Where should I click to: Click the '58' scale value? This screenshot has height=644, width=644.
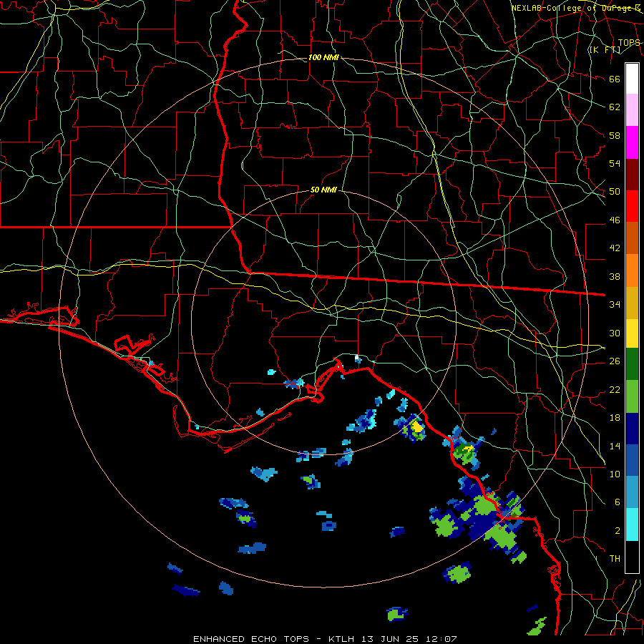tap(615, 135)
